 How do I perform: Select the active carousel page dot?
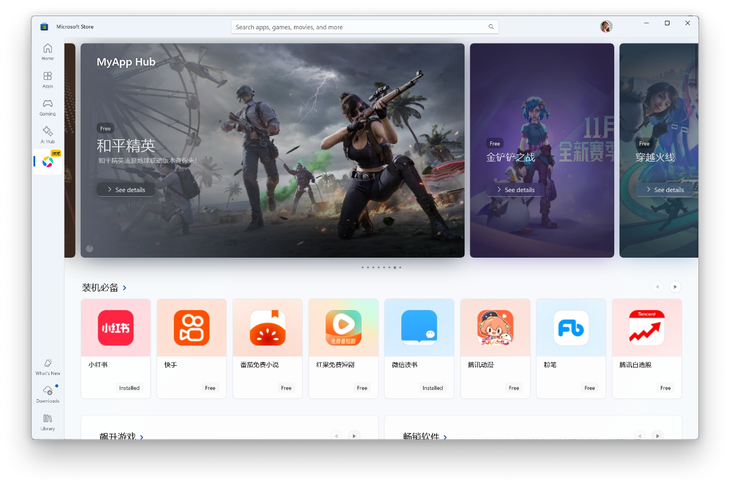[x=395, y=268]
